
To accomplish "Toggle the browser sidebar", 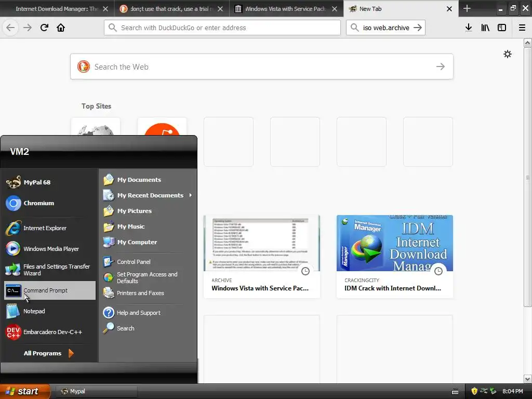I will (502, 28).
